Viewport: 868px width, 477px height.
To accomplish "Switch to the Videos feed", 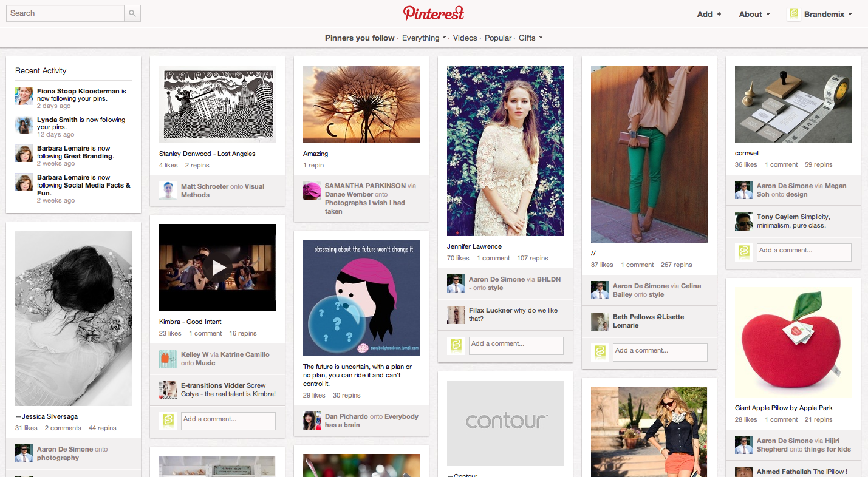I will (465, 38).
